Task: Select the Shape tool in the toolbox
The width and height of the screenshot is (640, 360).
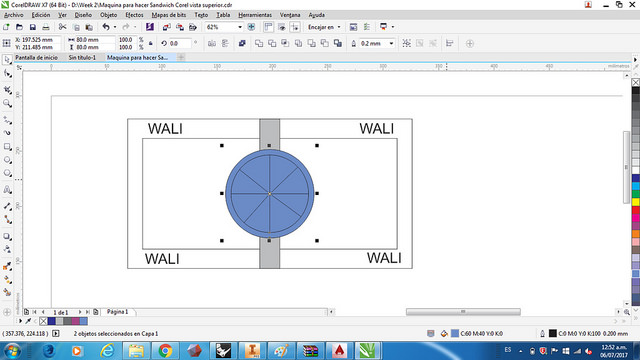Action: coord(7,73)
